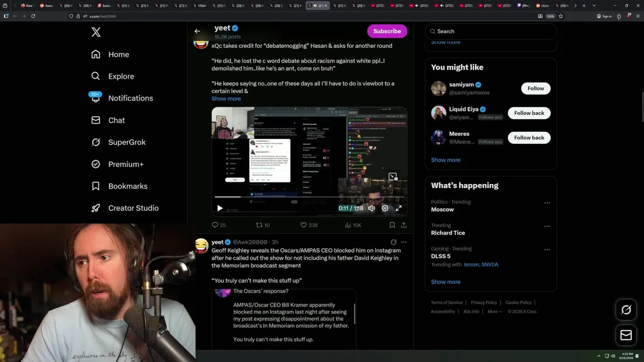Image resolution: width=644 pixels, height=362 pixels.
Task: Click the Creator Studio rocket icon
Action: coord(96,208)
